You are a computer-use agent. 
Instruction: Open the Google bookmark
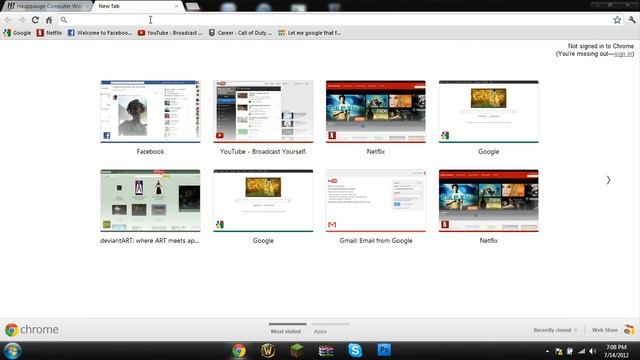point(17,33)
